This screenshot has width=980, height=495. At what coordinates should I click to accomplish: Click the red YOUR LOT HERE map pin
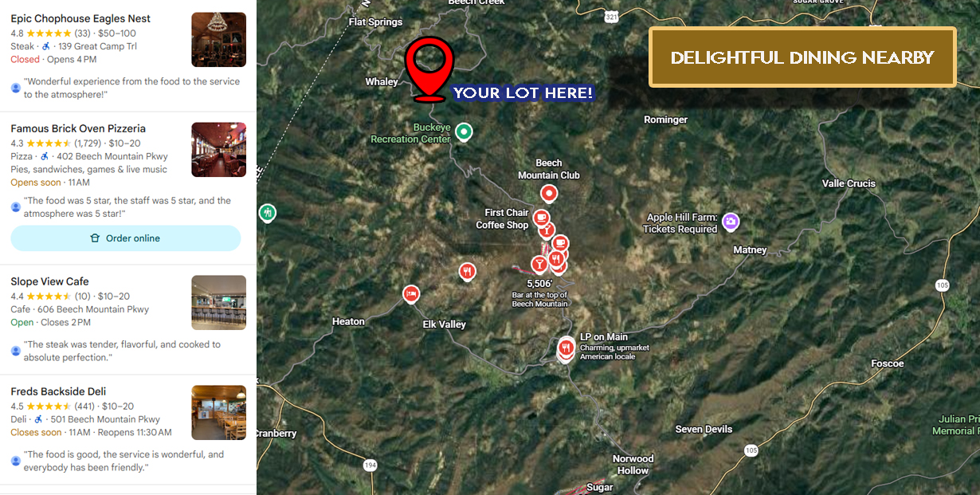pos(429,68)
